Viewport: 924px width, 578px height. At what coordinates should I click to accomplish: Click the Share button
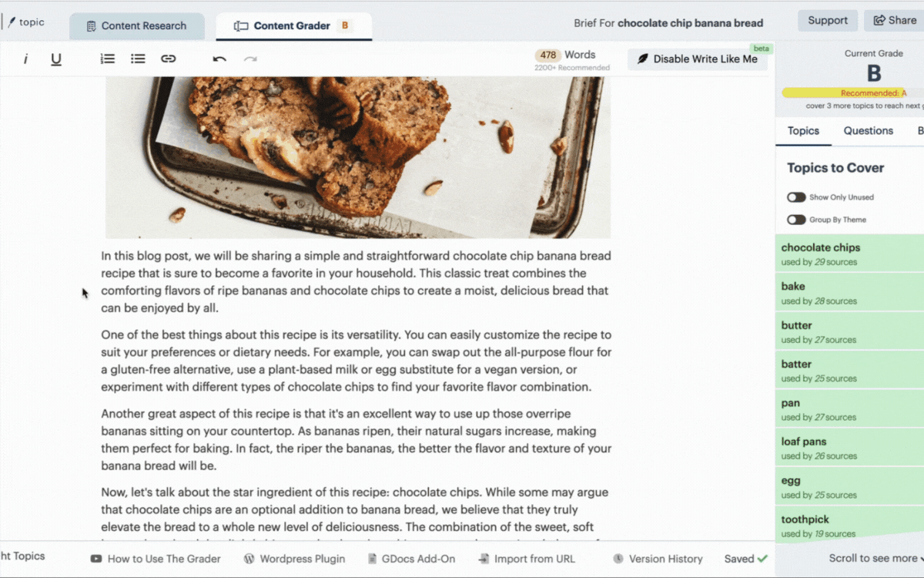895,21
